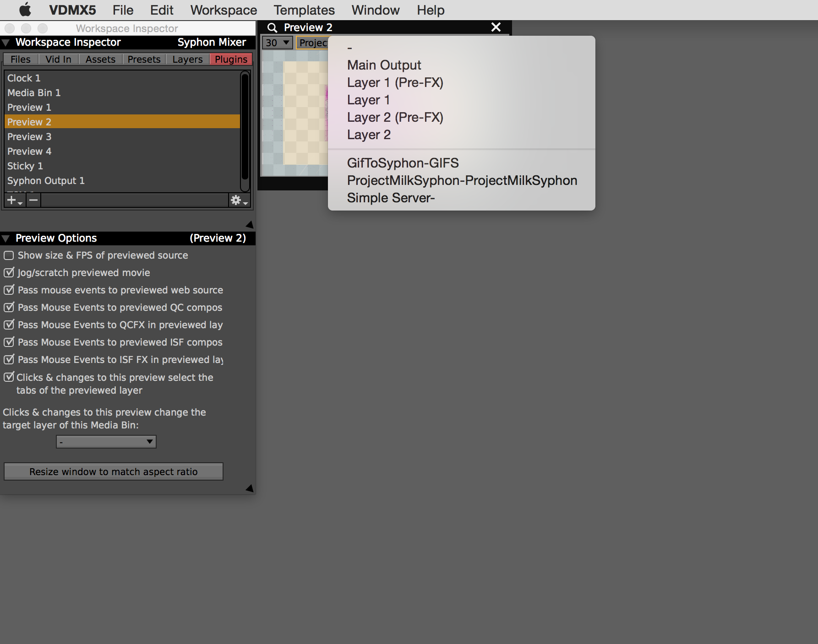The width and height of the screenshot is (818, 644).
Task: Switch to the Assets tab
Action: 100,59
